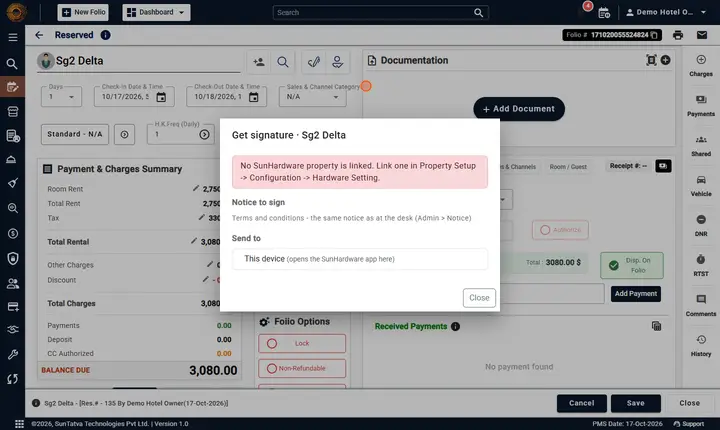The image size is (720, 430).
Task: Switch to the Room / Guest tab
Action: [x=568, y=167]
